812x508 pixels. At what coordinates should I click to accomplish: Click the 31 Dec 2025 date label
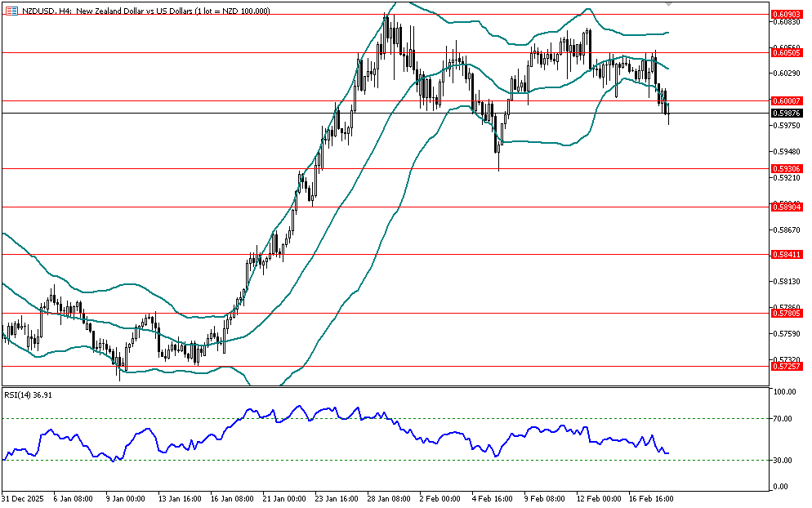[22, 497]
